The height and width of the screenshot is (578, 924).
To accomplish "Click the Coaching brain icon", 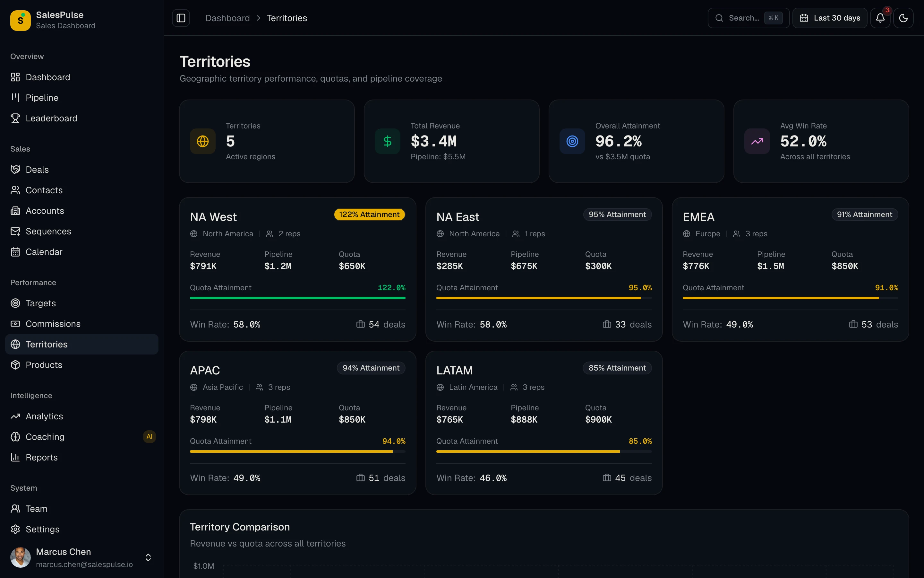I will click(x=15, y=437).
